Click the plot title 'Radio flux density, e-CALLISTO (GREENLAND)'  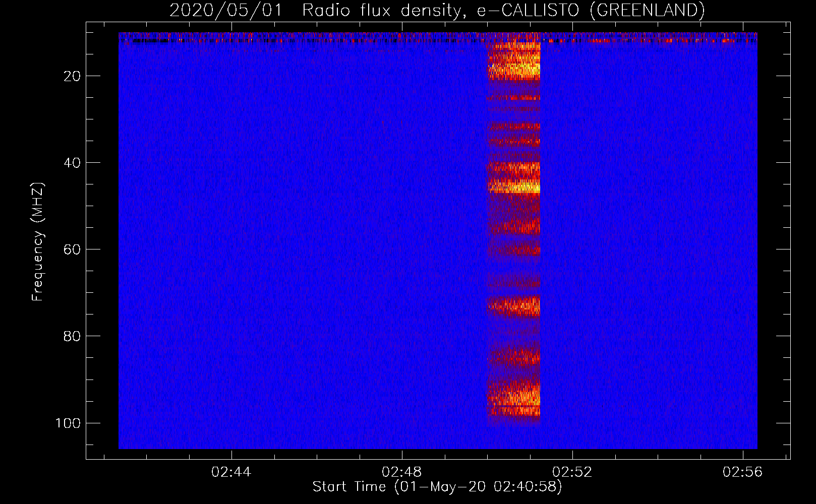click(x=503, y=10)
